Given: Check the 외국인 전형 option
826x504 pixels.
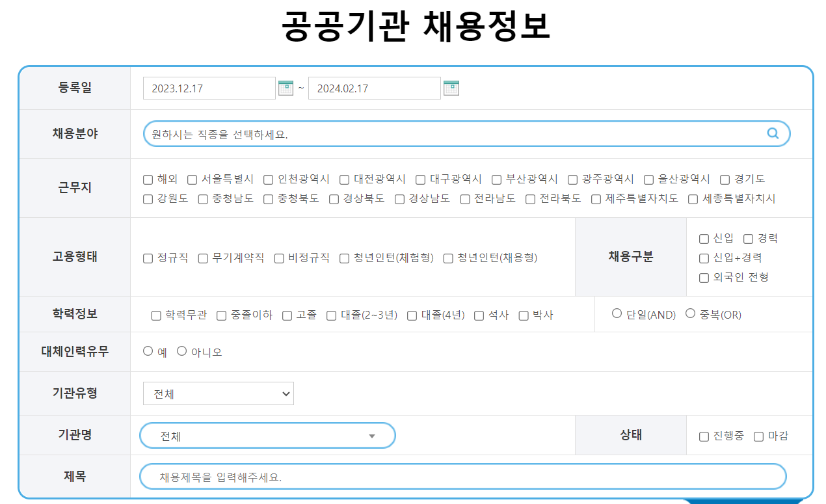Looking at the screenshot, I should [703, 276].
